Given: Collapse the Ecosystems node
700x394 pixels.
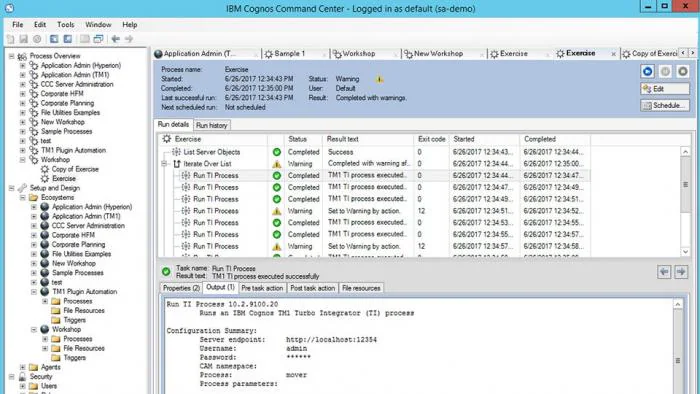Looking at the screenshot, I should 22,197.
